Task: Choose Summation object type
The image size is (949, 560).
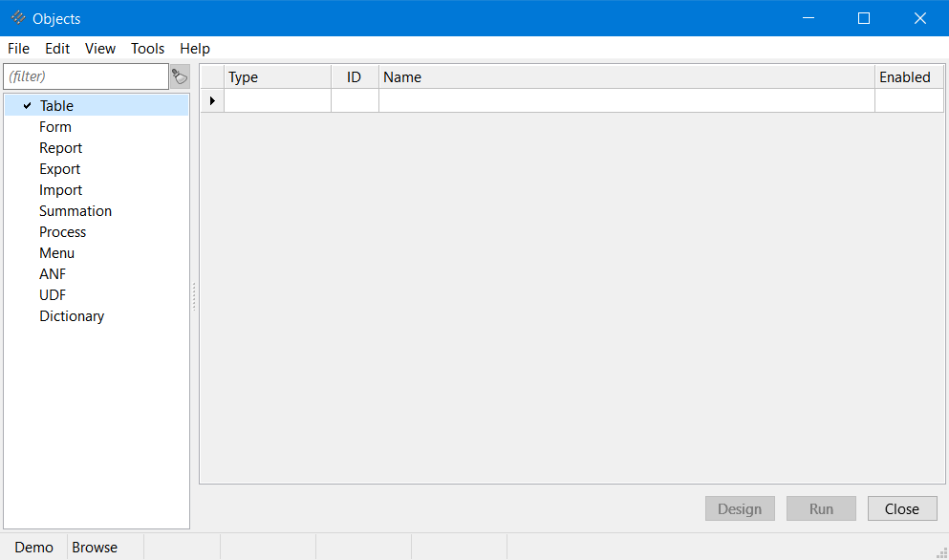Action: pyautogui.click(x=75, y=211)
